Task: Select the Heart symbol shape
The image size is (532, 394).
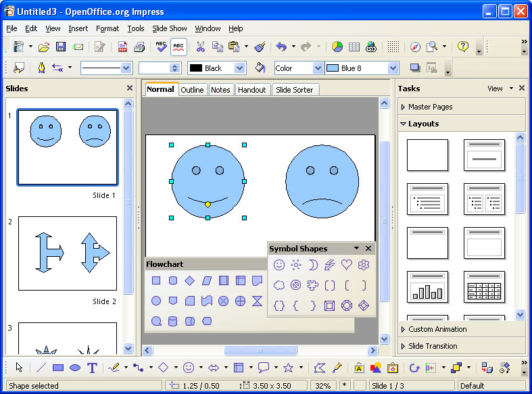Action: tap(347, 265)
